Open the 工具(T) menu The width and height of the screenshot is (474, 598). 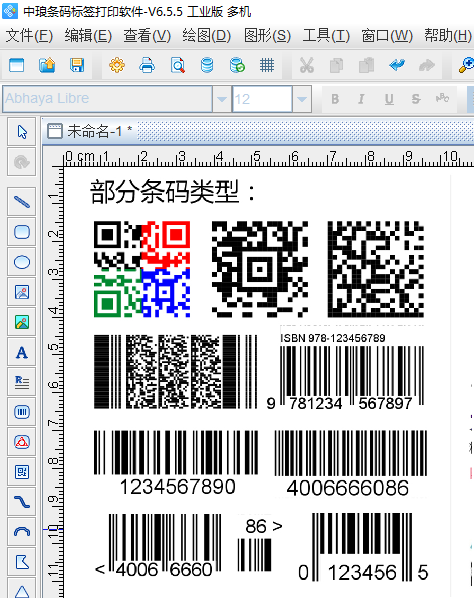[326, 36]
